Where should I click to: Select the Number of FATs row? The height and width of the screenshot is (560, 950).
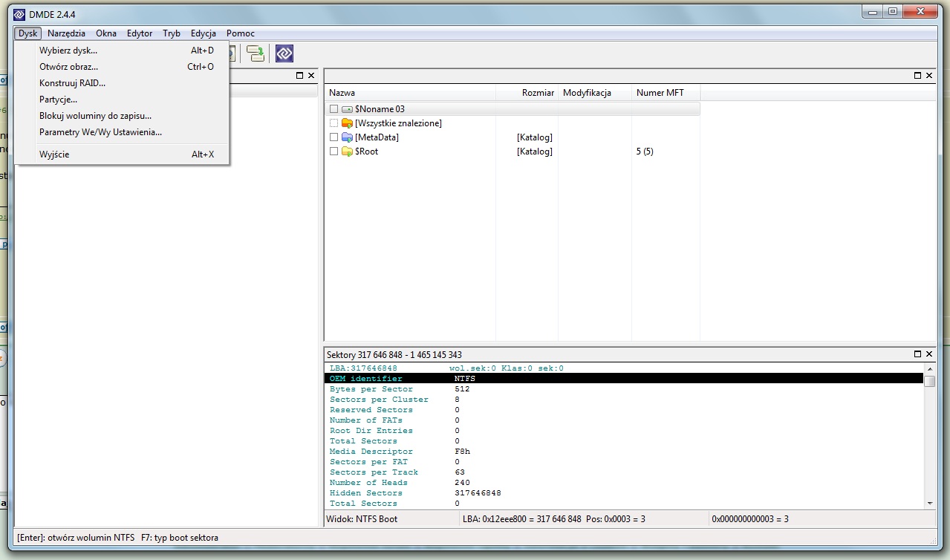(625, 420)
